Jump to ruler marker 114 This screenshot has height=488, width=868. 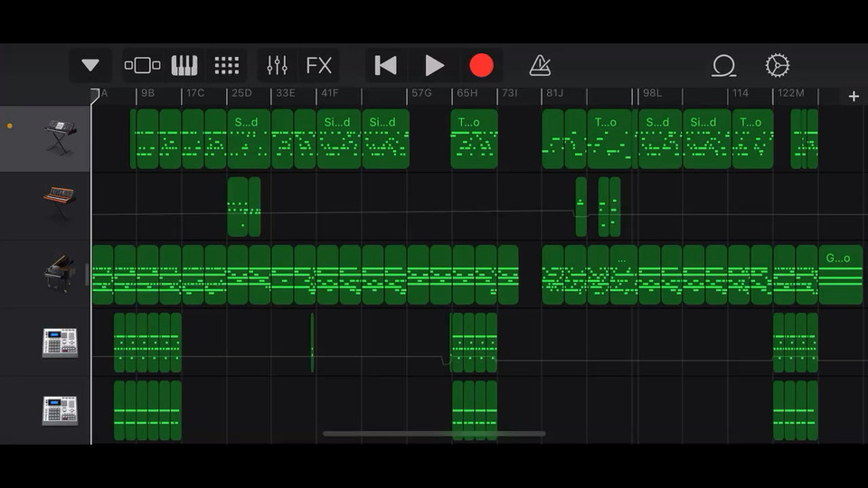tap(741, 93)
